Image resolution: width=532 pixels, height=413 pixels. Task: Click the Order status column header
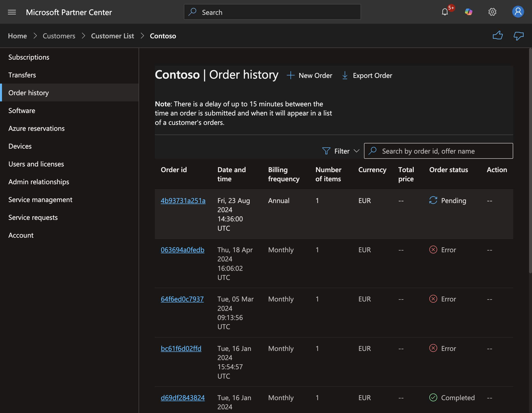pyautogui.click(x=449, y=170)
